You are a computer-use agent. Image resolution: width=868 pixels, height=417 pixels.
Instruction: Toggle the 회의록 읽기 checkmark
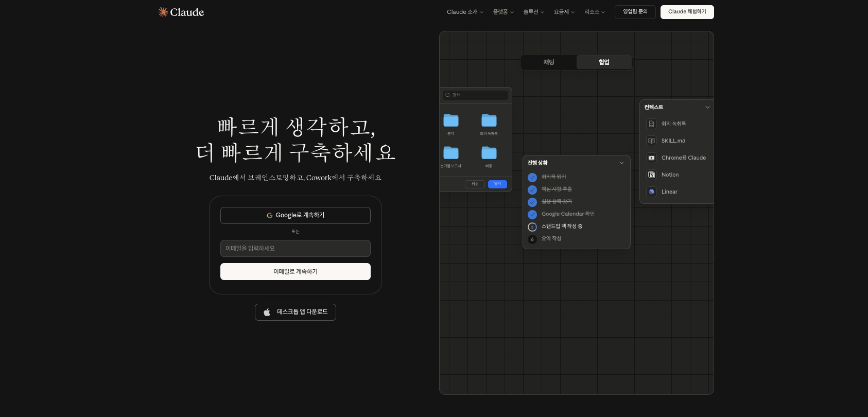(x=532, y=178)
